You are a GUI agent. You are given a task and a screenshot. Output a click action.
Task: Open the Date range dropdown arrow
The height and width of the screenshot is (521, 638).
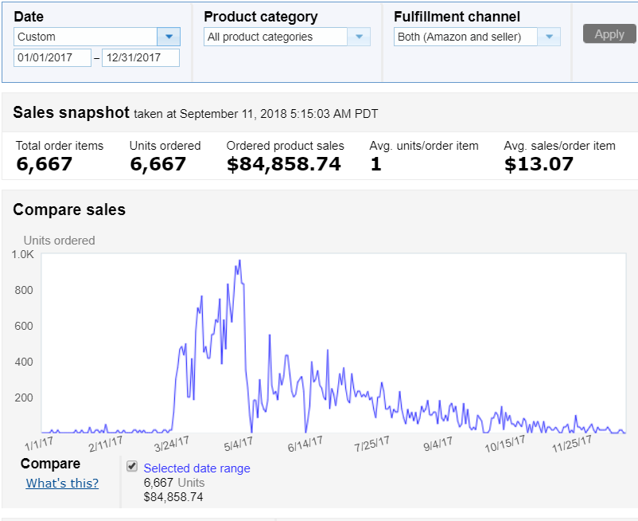coord(169,37)
